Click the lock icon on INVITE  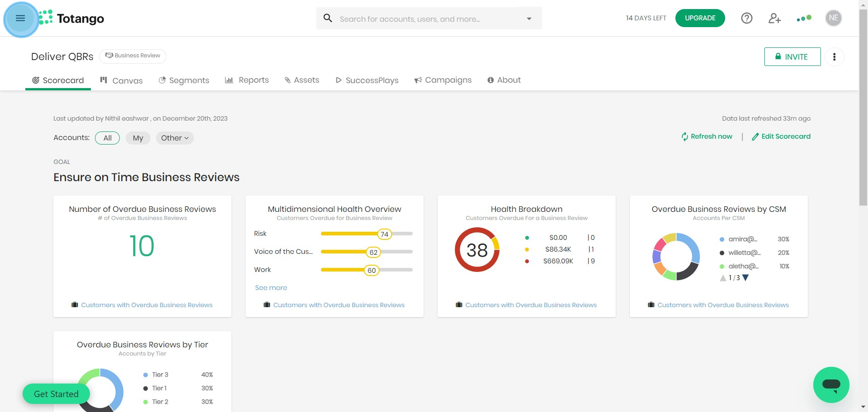[778, 56]
